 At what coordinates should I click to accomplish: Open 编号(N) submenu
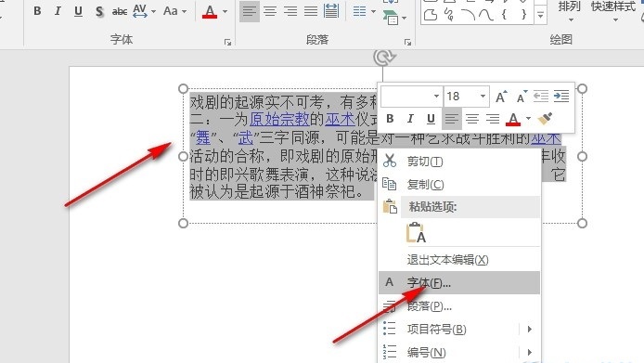(459, 352)
